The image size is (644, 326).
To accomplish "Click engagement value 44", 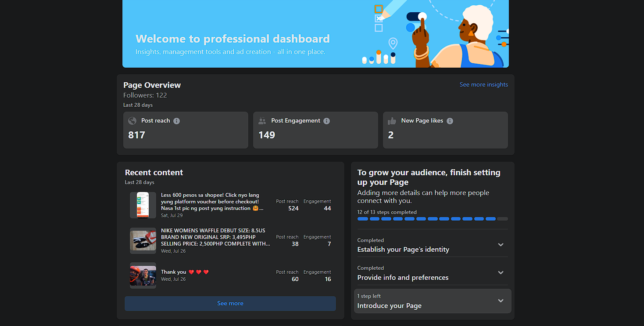I will tap(327, 209).
